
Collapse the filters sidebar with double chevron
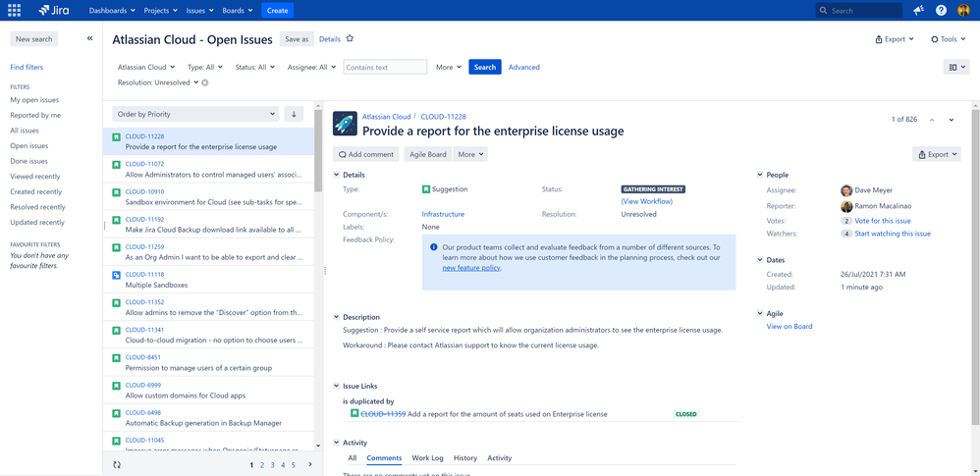[90, 38]
